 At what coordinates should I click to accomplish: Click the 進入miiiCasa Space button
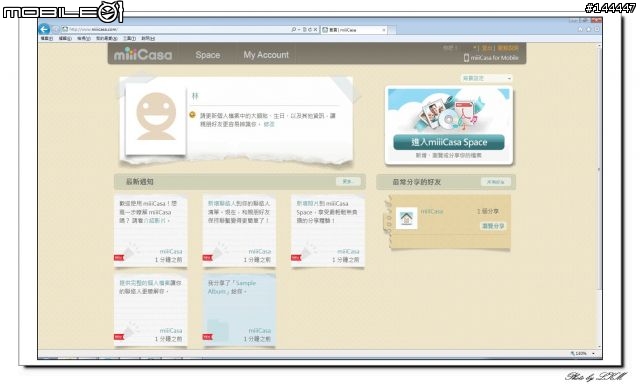(x=449, y=142)
